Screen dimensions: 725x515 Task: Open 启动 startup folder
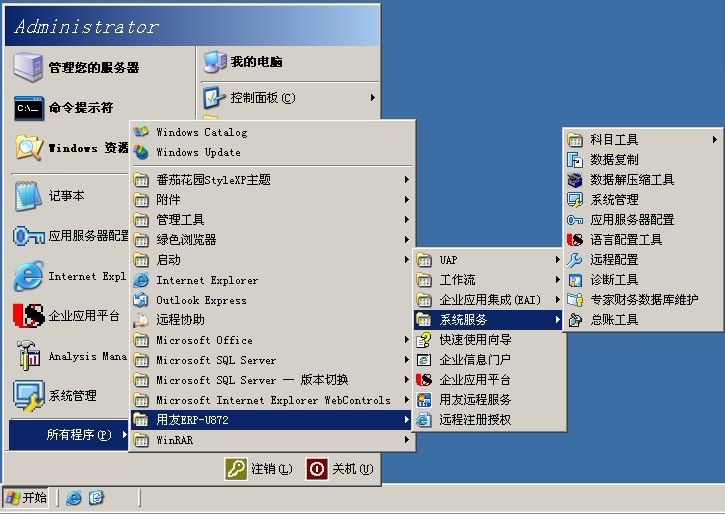(x=273, y=260)
